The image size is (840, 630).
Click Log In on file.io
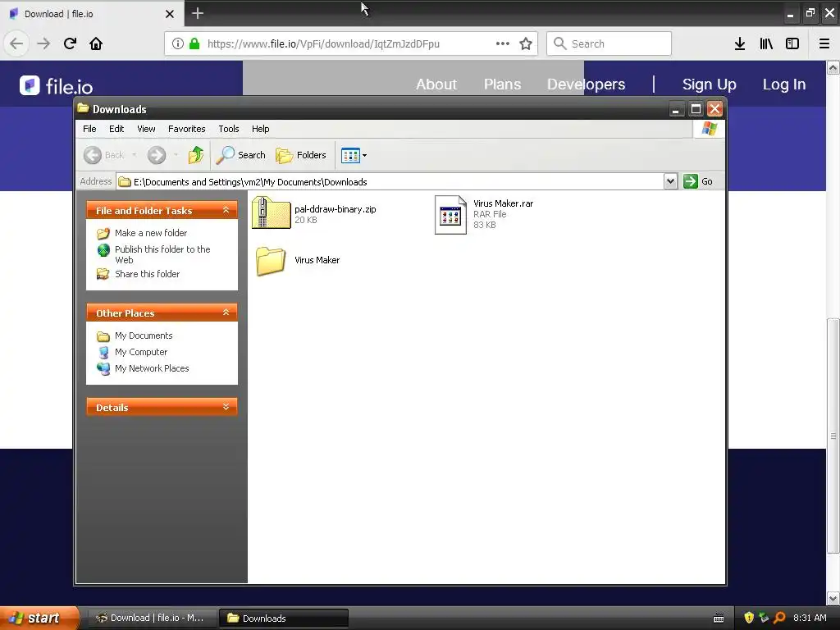783,84
